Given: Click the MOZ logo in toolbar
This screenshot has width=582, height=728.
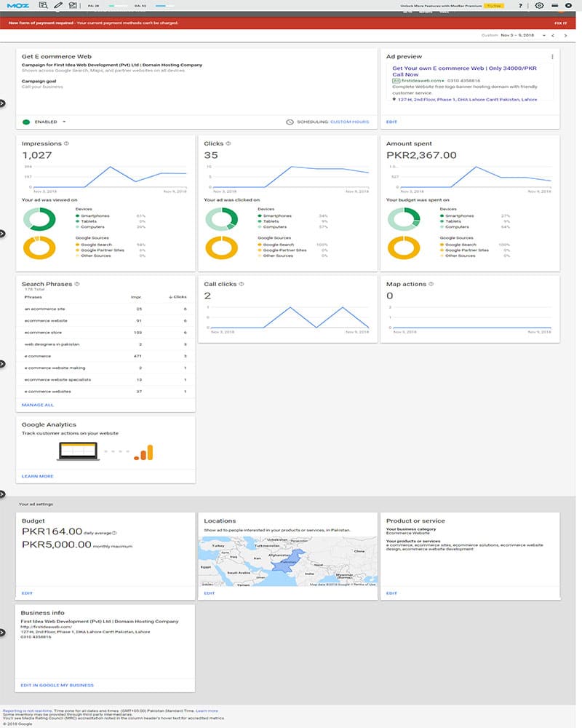Looking at the screenshot, I should pos(18,6).
